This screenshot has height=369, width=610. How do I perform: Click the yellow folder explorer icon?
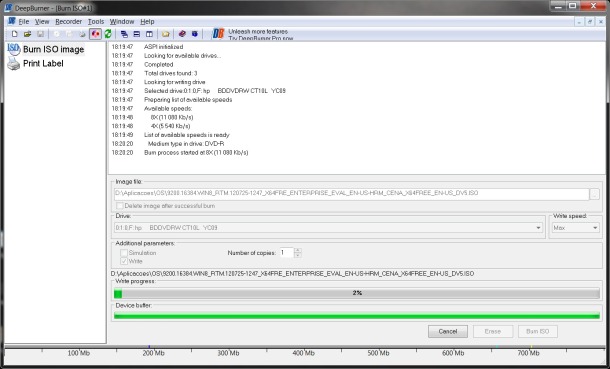[166, 34]
